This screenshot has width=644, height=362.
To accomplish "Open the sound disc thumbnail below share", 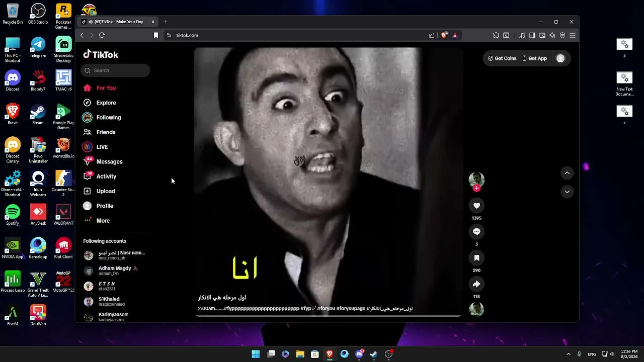I will pyautogui.click(x=476, y=309).
